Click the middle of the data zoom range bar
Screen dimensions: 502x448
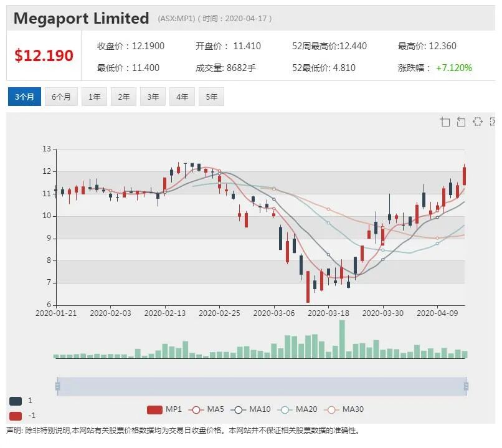coord(262,386)
